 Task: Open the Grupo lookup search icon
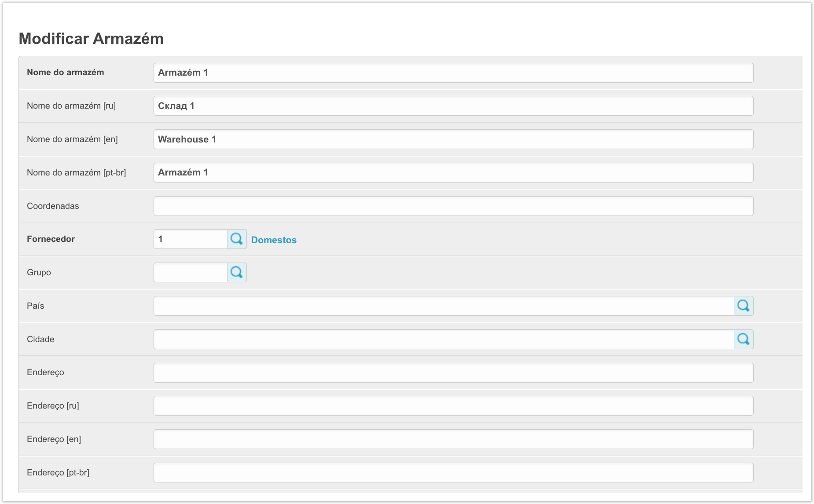click(237, 273)
